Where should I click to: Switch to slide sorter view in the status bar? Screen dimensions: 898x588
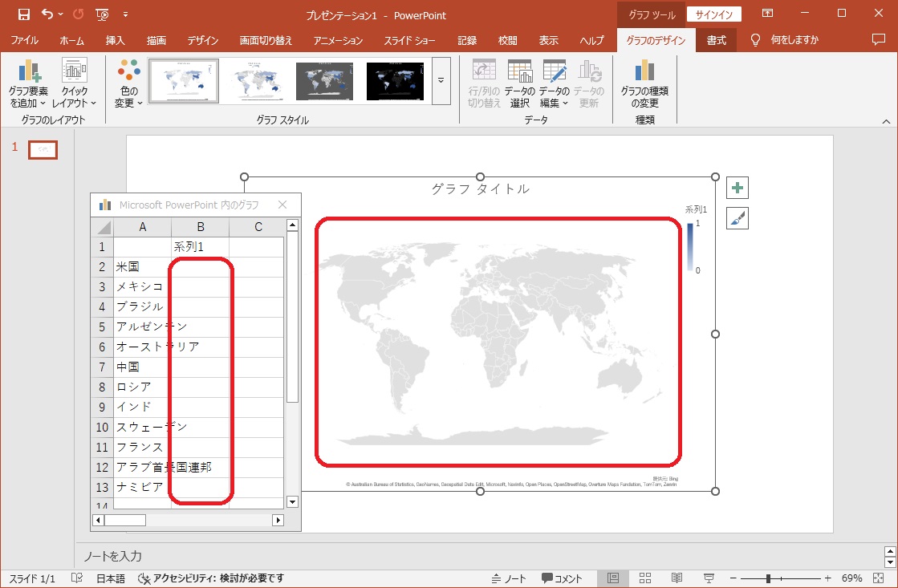(645, 578)
